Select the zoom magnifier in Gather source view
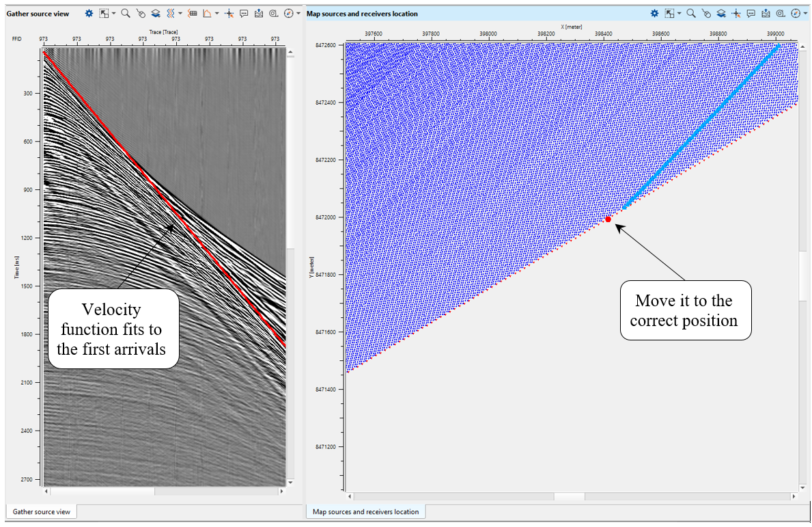This screenshot has height=527, width=812. pos(126,13)
